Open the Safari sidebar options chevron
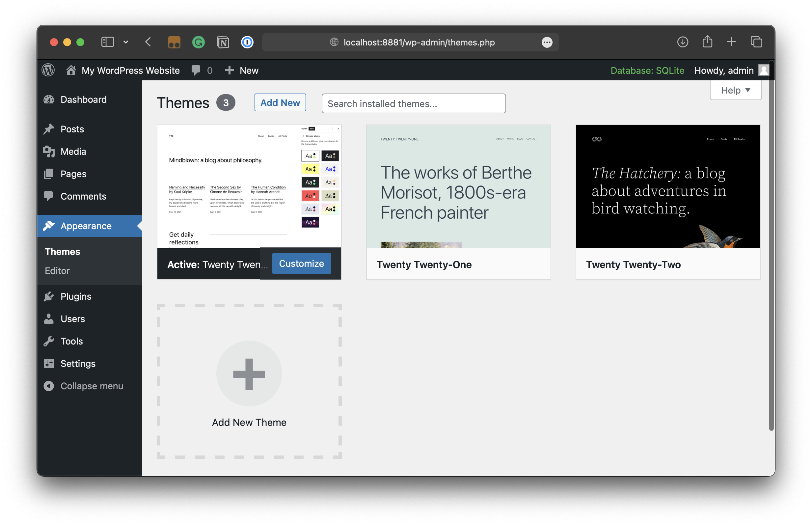812x525 pixels. point(126,42)
